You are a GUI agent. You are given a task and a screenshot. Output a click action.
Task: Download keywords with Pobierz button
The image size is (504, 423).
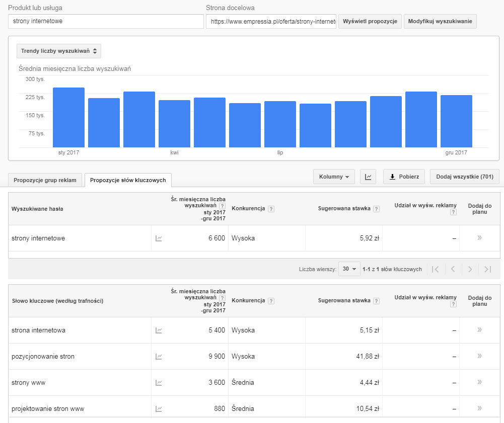[x=404, y=177]
